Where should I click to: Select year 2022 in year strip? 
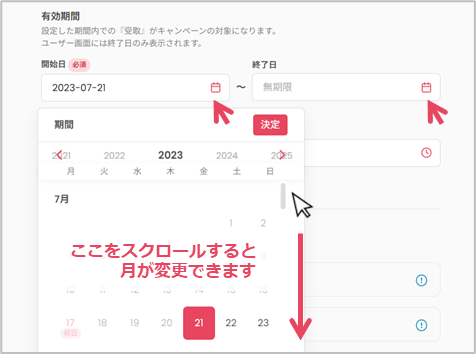pos(114,156)
